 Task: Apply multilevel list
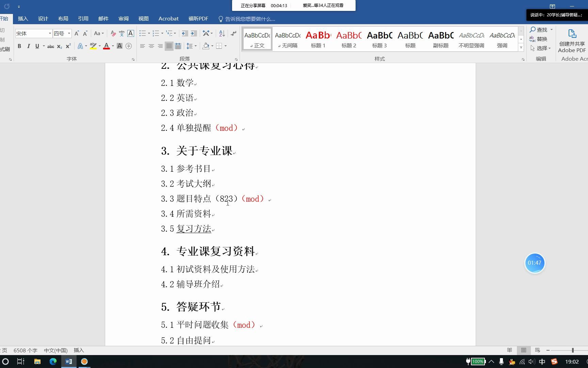(169, 33)
